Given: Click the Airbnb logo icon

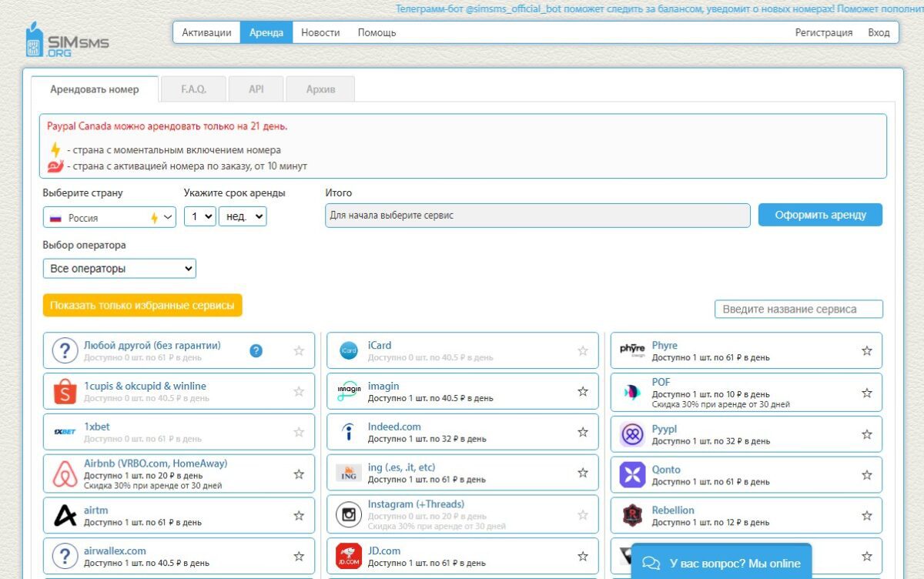Looking at the screenshot, I should pyautogui.click(x=65, y=473).
